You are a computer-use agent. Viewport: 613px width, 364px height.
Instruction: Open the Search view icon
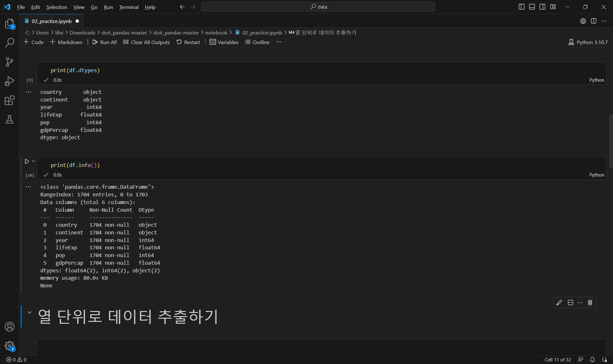point(10,42)
